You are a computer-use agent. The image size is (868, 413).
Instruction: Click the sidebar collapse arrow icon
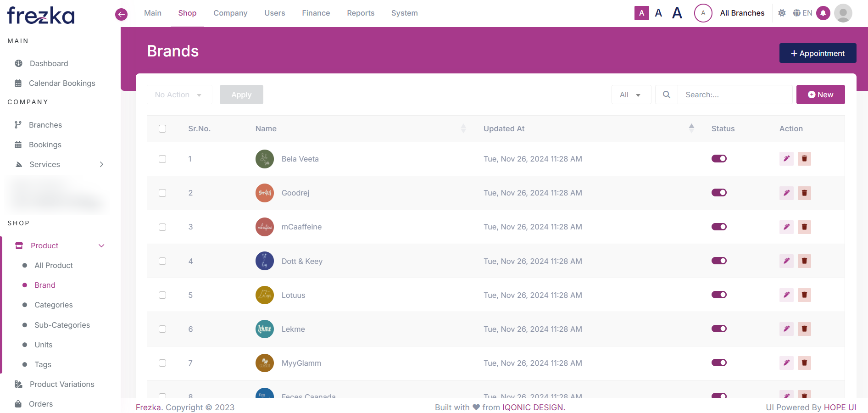121,14
